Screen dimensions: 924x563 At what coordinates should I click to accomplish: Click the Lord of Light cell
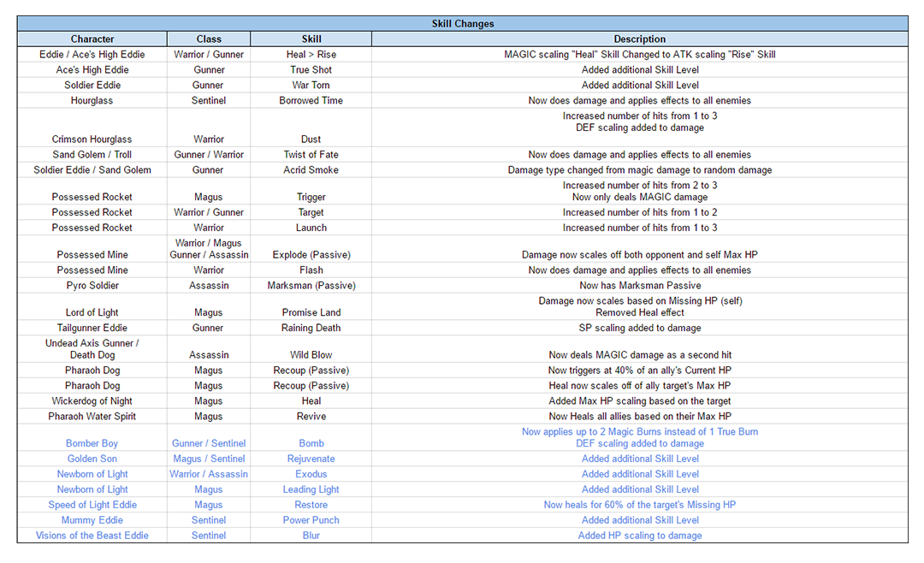click(92, 312)
